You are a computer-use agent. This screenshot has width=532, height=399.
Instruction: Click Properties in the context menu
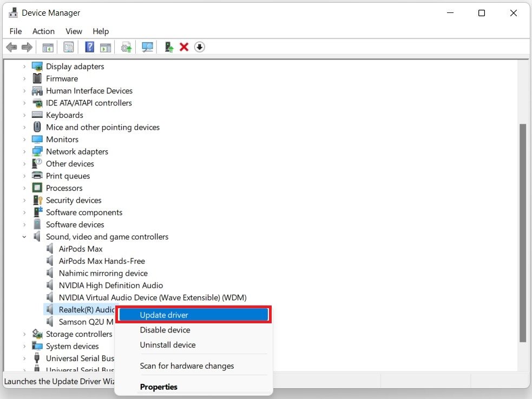coord(159,387)
